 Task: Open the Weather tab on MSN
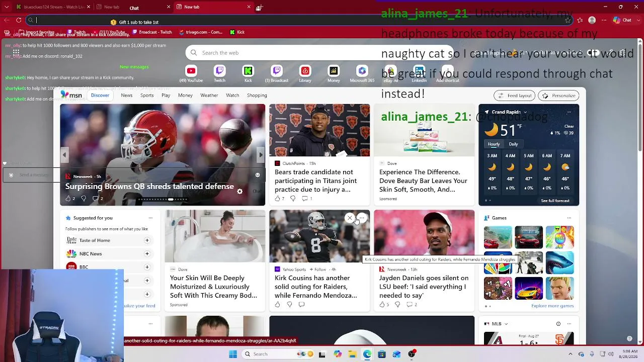click(x=209, y=95)
